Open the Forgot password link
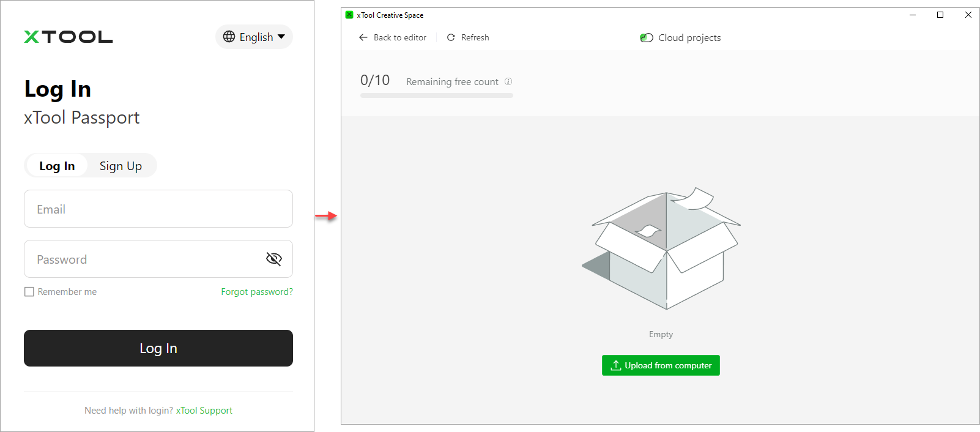 pos(256,292)
